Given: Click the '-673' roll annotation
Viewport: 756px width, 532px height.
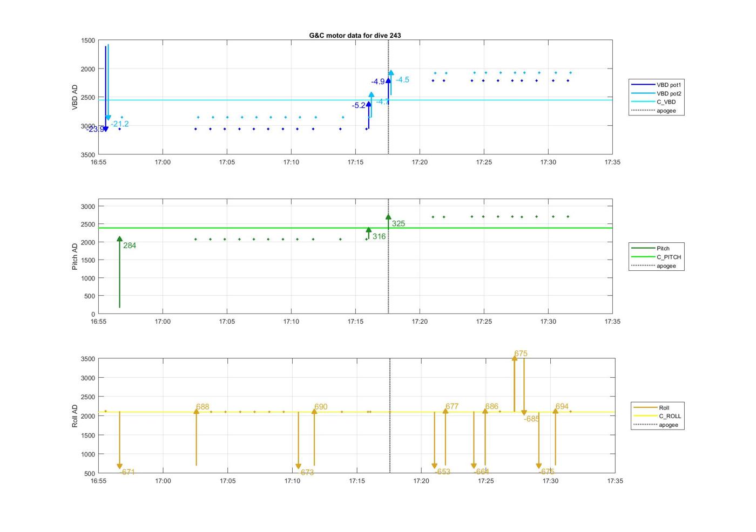Looking at the screenshot, I should (306, 472).
